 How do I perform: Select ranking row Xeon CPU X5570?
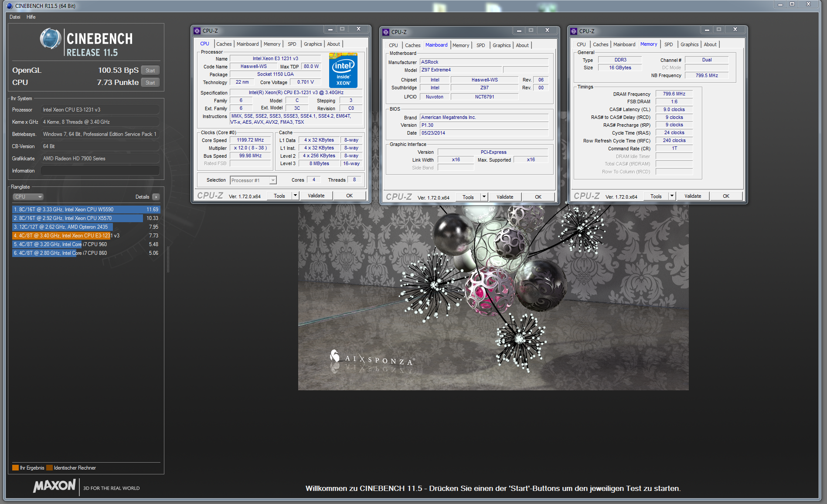tap(86, 218)
